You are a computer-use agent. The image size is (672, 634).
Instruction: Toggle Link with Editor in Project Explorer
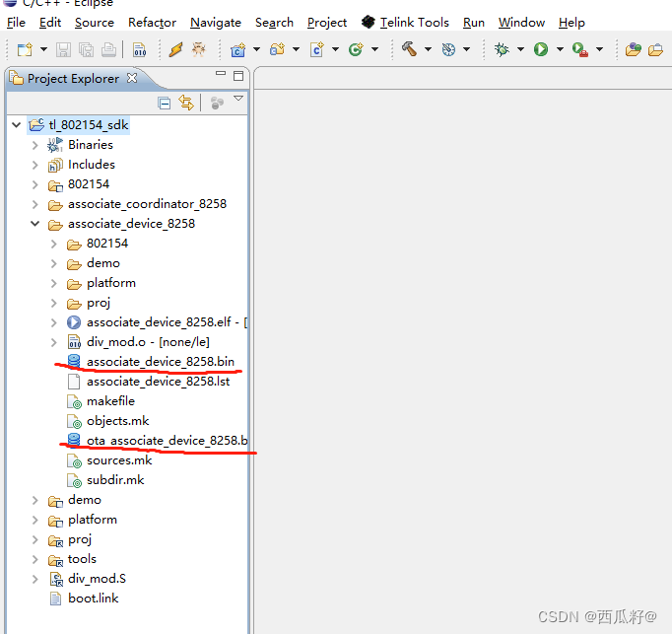coord(186,103)
